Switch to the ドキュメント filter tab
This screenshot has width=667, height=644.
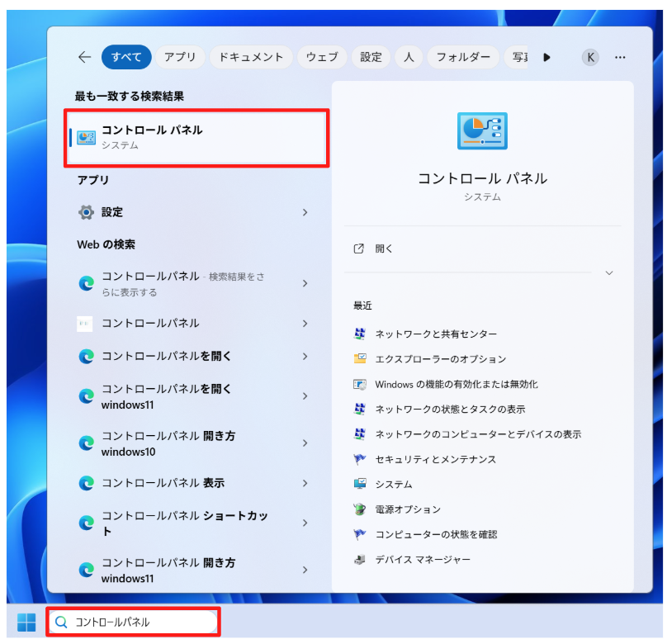coord(251,57)
